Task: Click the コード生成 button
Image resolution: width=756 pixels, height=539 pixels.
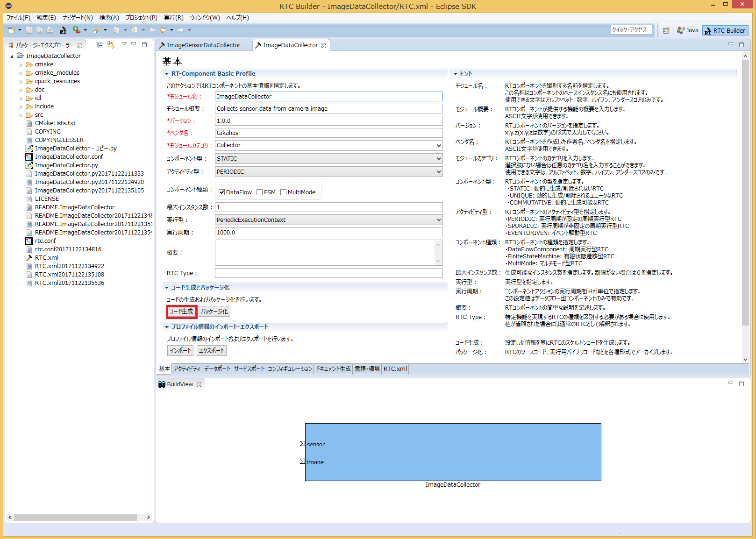Action: (181, 312)
